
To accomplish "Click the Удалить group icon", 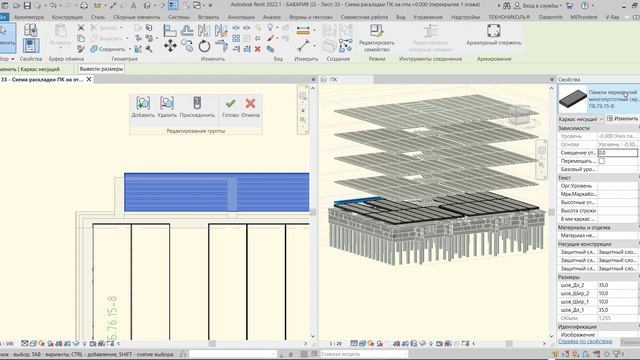I will 167,103.
